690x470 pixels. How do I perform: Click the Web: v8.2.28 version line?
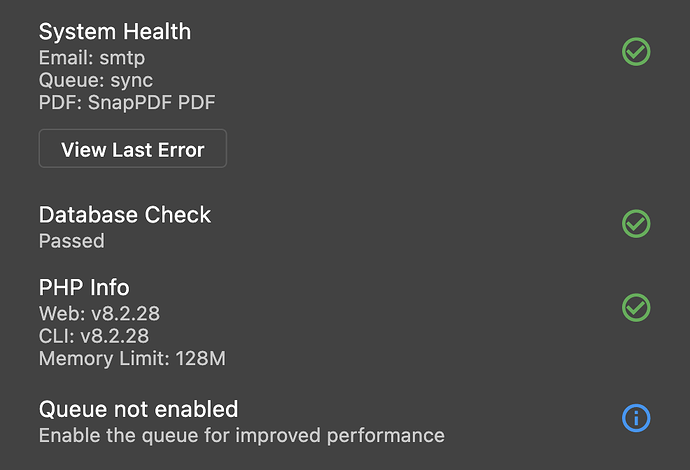click(99, 313)
